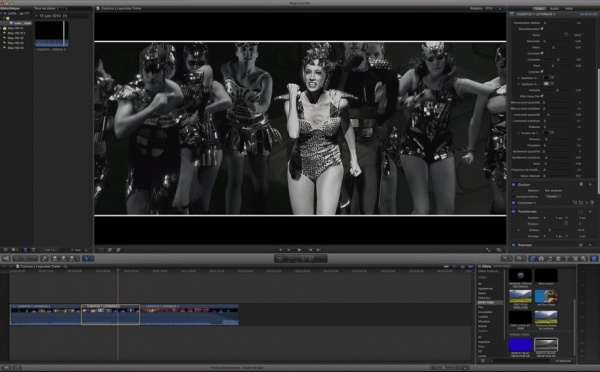Click the timecode display in the toolbar
This screenshot has width=600, height=372.
point(301,259)
